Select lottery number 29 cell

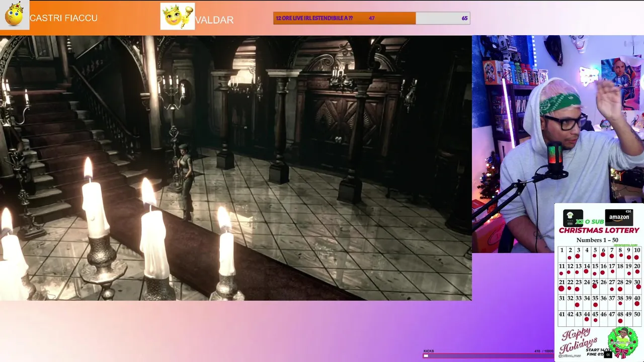(629, 287)
